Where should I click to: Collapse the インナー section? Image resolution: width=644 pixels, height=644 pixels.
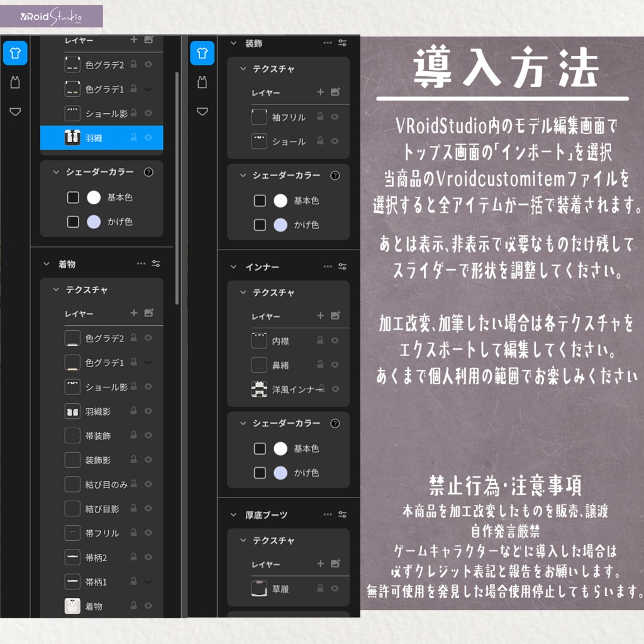[233, 267]
